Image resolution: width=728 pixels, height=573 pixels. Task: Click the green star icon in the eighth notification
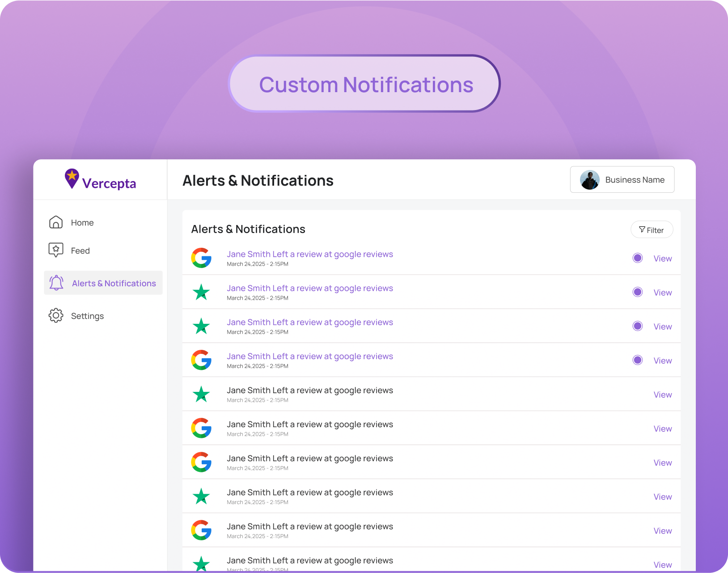click(201, 496)
